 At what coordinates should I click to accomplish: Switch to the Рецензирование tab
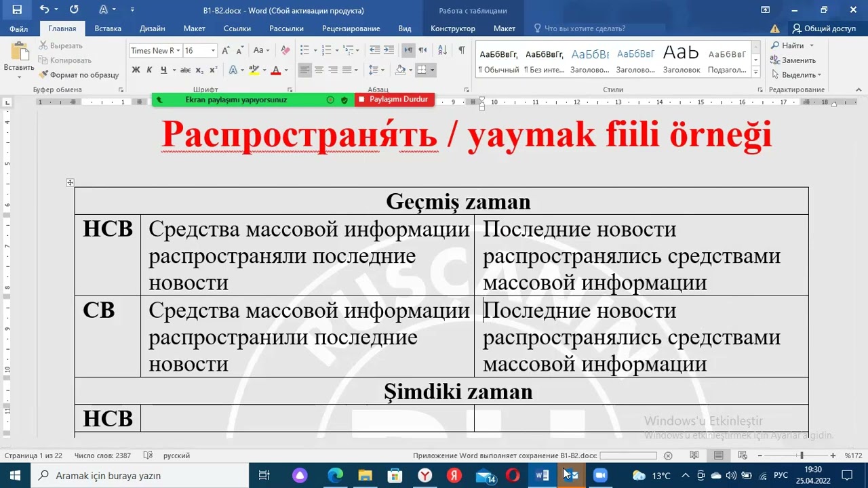(x=351, y=28)
